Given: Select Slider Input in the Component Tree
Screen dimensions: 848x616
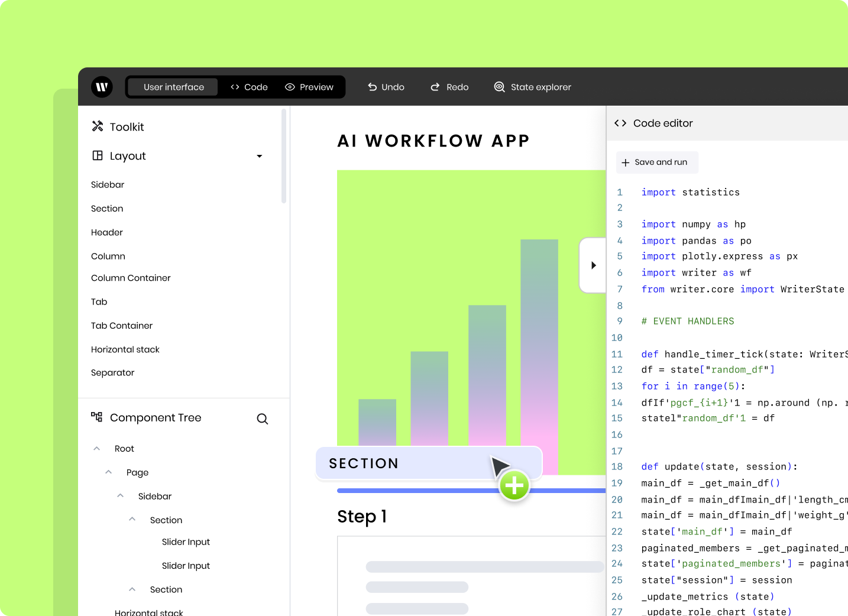Looking at the screenshot, I should [186, 542].
